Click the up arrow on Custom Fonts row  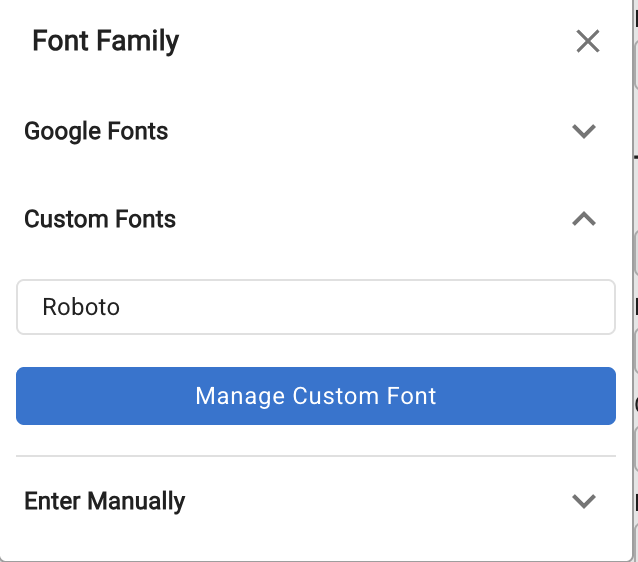coord(584,219)
